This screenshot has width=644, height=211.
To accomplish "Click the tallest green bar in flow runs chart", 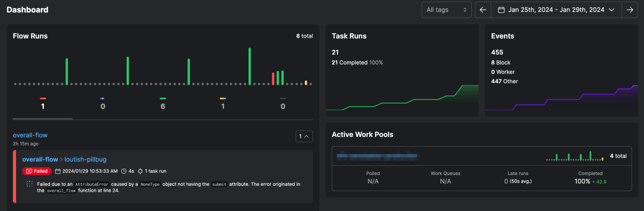I will pyautogui.click(x=250, y=66).
